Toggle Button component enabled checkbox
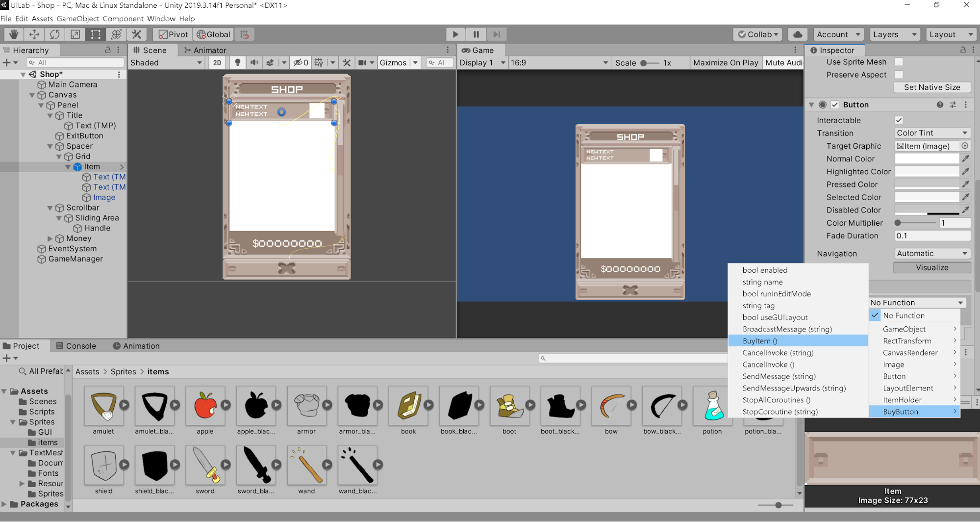This screenshot has height=522, width=980. [835, 104]
